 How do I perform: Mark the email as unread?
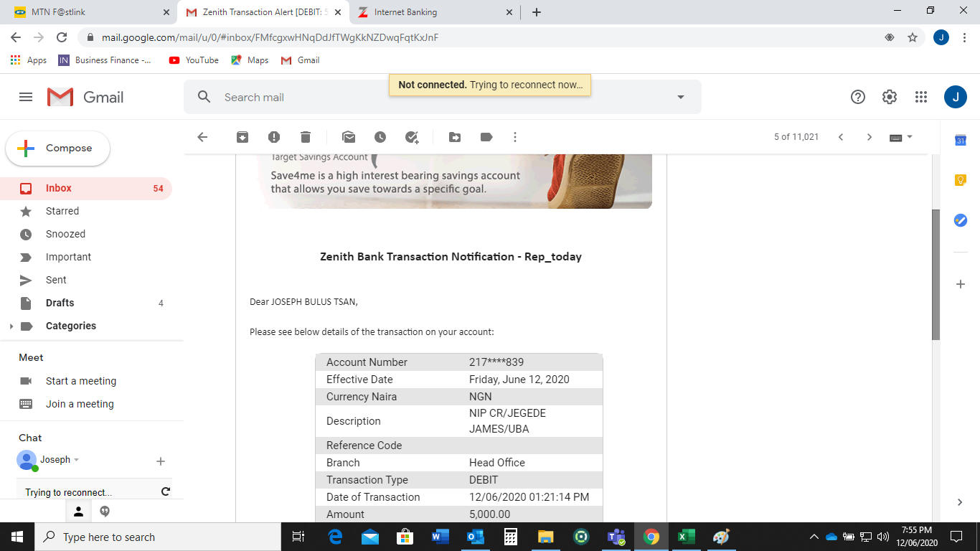pos(349,137)
